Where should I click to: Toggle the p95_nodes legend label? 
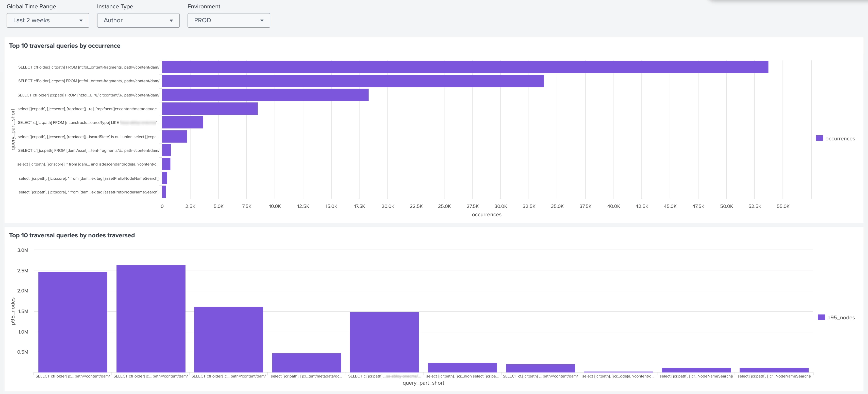point(841,318)
